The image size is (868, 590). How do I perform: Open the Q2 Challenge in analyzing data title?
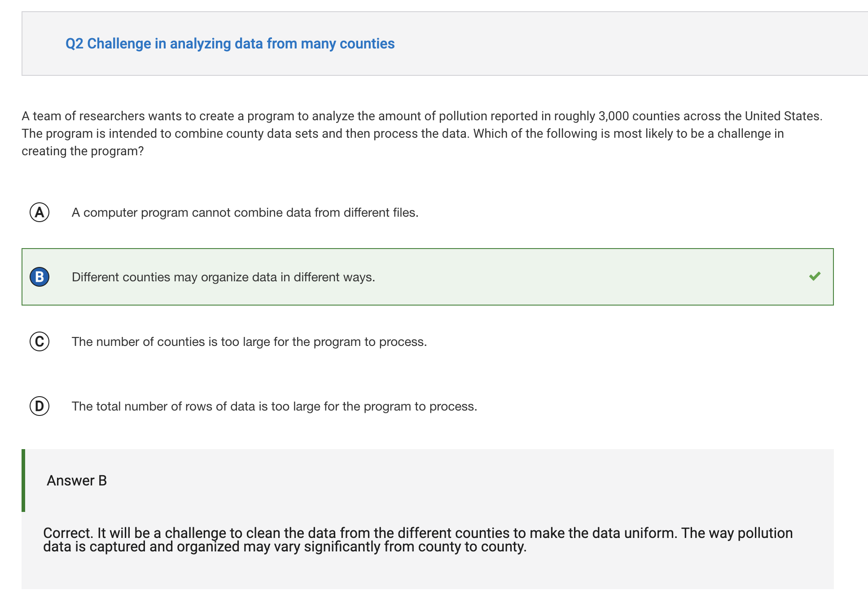click(230, 44)
